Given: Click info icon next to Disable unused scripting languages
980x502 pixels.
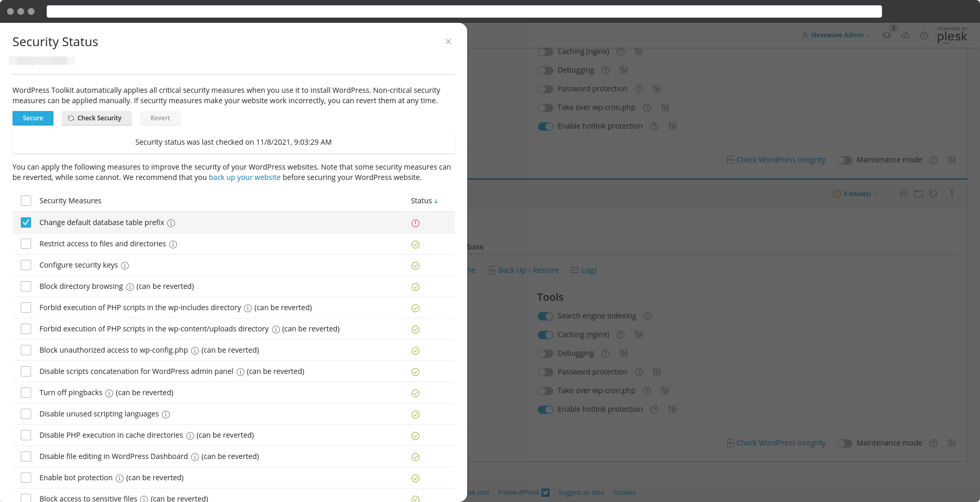Looking at the screenshot, I should (x=166, y=414).
